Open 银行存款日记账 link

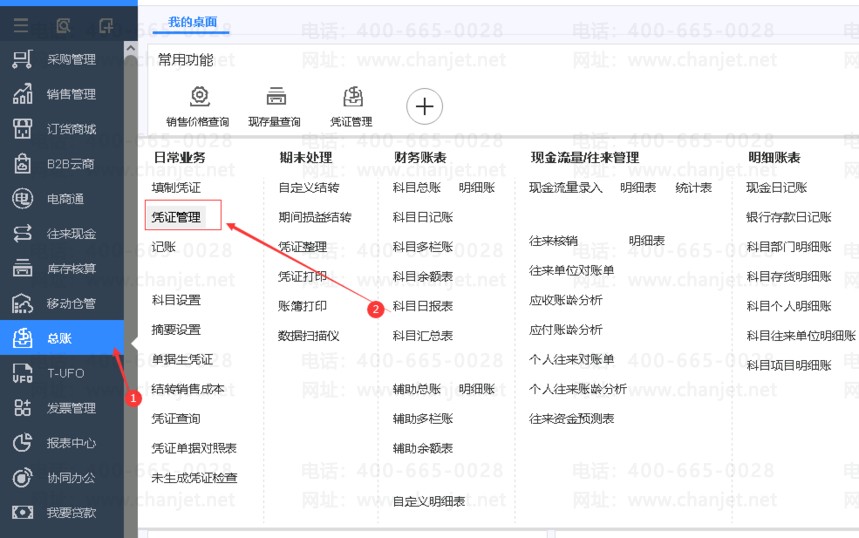[789, 218]
